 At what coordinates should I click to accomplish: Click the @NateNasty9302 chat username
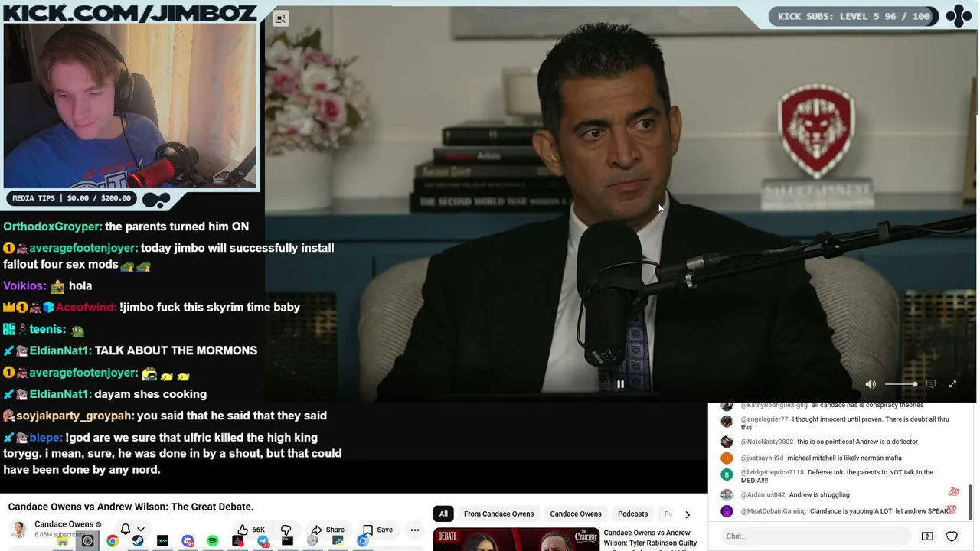(767, 442)
